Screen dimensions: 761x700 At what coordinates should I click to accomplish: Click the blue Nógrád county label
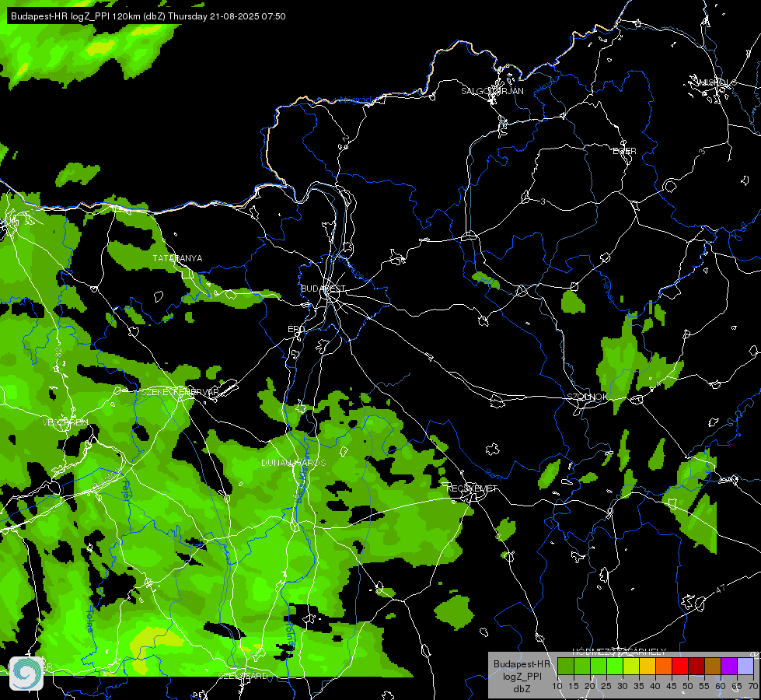pos(355,100)
